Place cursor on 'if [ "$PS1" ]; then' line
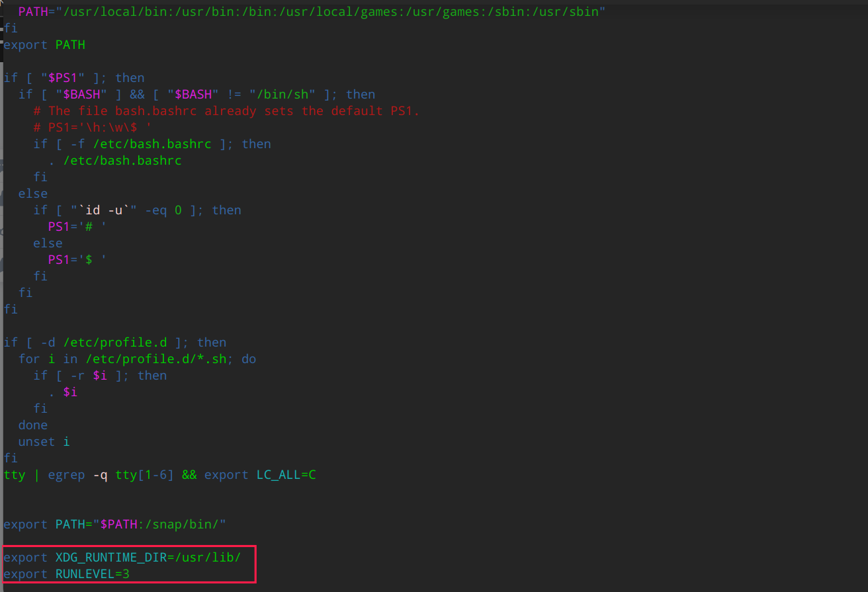Screen dimensions: 868x592 click(x=74, y=78)
